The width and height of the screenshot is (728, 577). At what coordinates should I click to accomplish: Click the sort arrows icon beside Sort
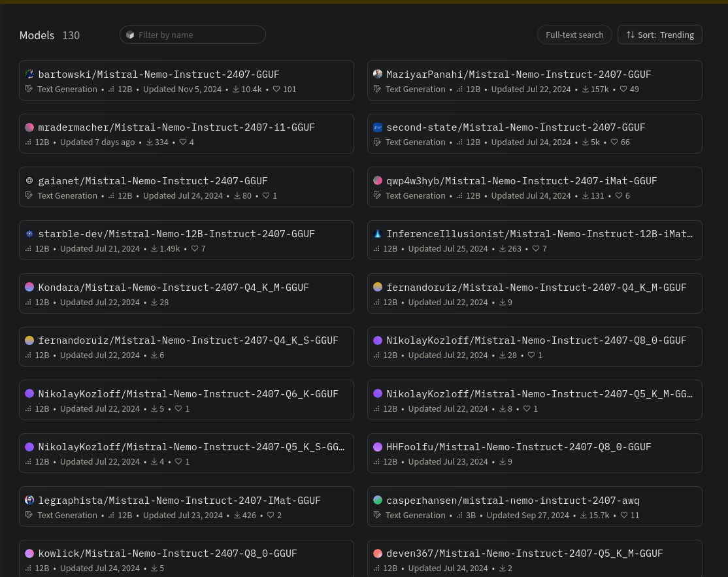pos(630,35)
